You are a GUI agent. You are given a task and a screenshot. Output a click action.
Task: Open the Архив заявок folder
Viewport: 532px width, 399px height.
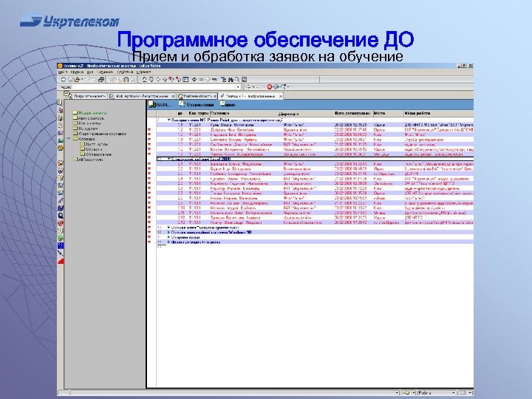pyautogui.click(x=89, y=118)
